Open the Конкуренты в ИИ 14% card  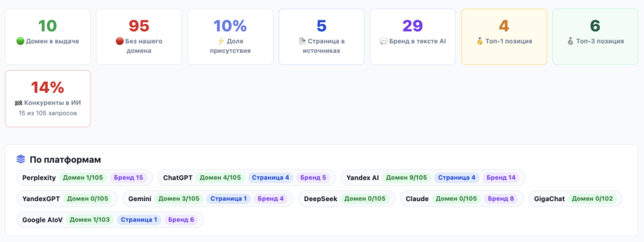(48, 99)
